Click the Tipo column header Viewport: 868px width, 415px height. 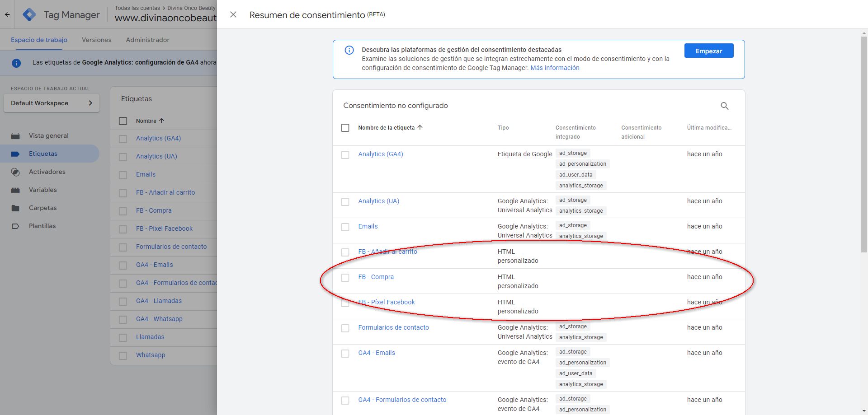pyautogui.click(x=503, y=128)
